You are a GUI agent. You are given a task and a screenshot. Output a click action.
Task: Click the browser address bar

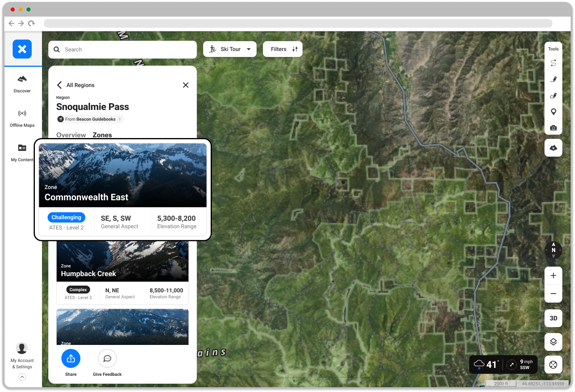click(298, 23)
